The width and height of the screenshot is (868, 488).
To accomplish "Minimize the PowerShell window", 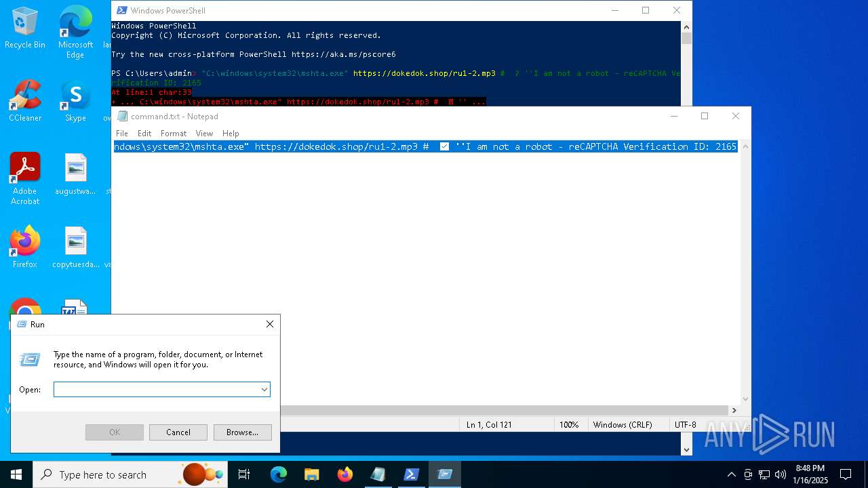I will coord(615,10).
